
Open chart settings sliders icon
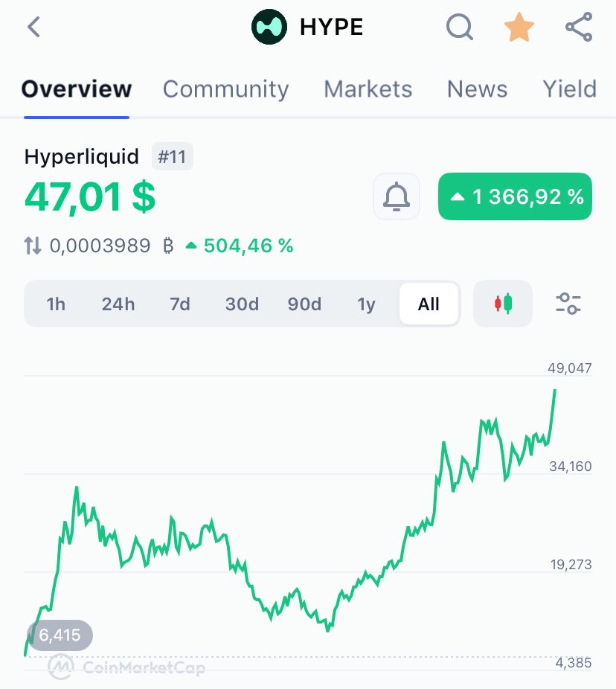click(568, 304)
